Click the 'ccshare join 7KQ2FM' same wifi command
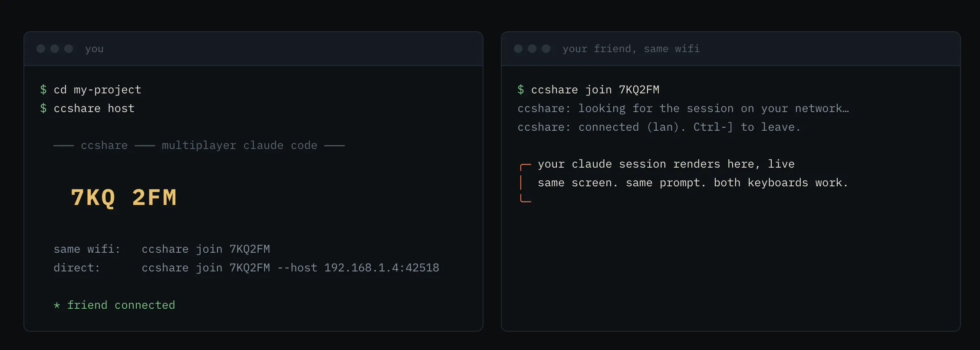Viewport: 980px width, 350px height. [x=206, y=249]
